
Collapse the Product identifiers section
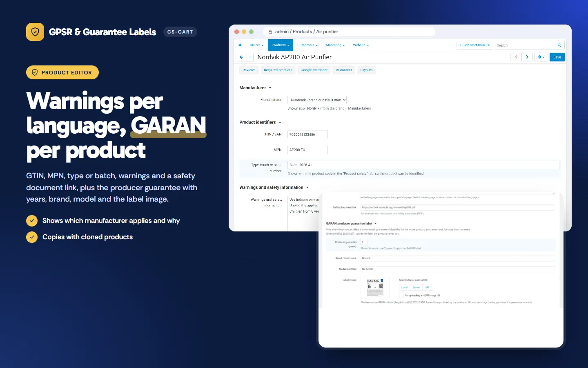coord(261,122)
